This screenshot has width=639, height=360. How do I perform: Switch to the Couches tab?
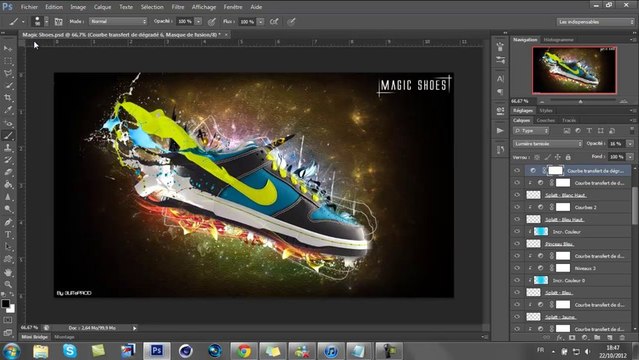coord(546,120)
